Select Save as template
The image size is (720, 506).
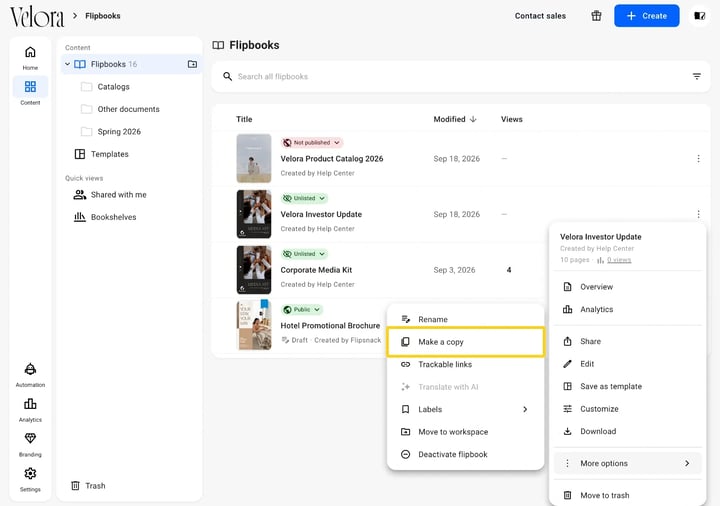(x=628, y=387)
